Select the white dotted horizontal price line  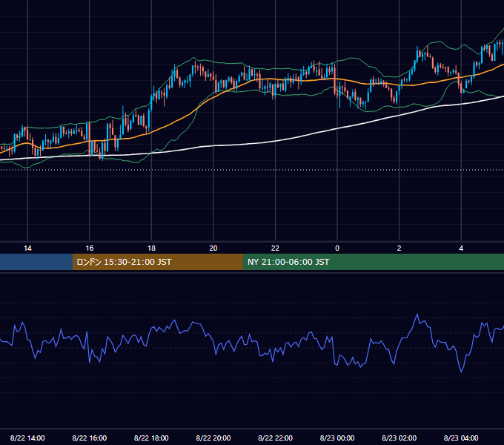tap(252, 170)
